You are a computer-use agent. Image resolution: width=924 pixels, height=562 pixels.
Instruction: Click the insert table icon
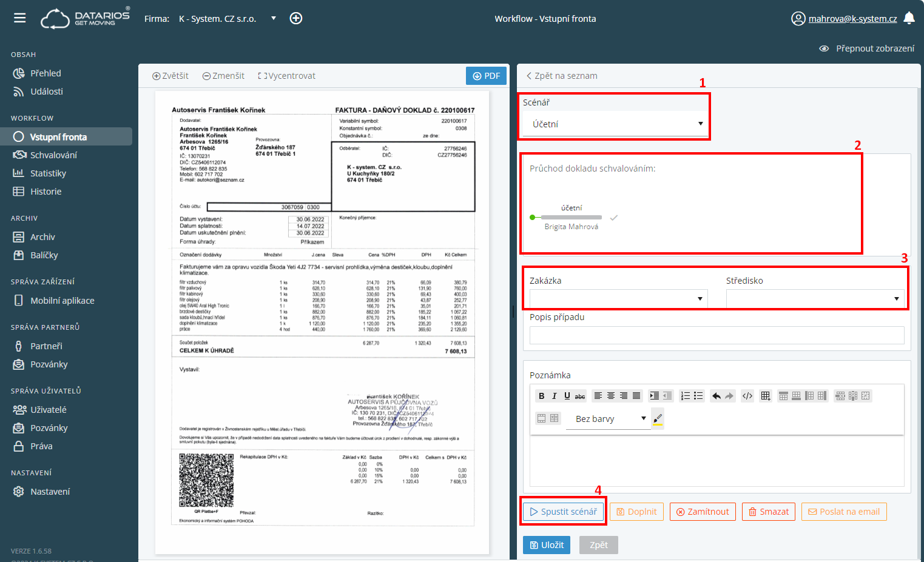[766, 396]
